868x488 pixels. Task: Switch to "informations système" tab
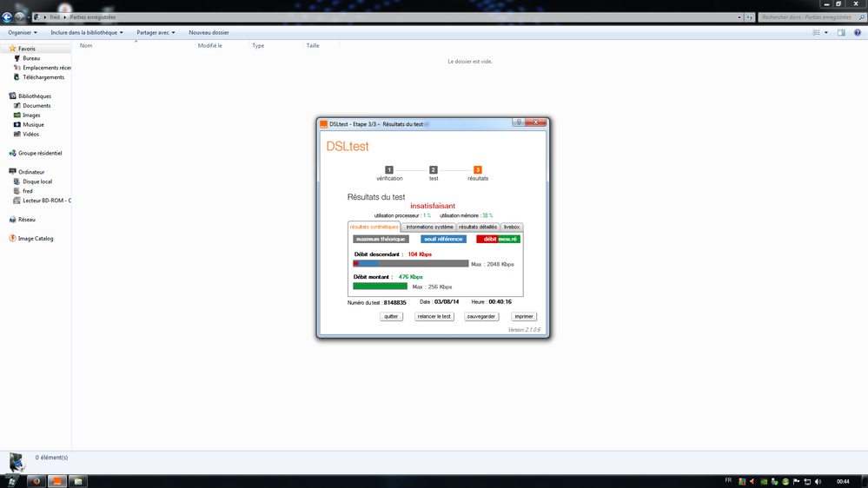(x=429, y=227)
